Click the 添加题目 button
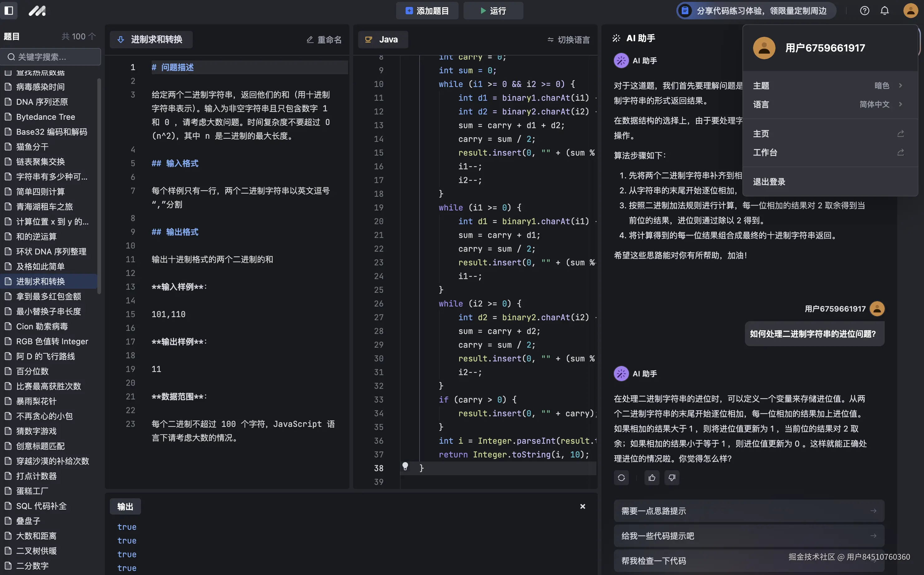The width and height of the screenshot is (924, 575). (x=427, y=11)
